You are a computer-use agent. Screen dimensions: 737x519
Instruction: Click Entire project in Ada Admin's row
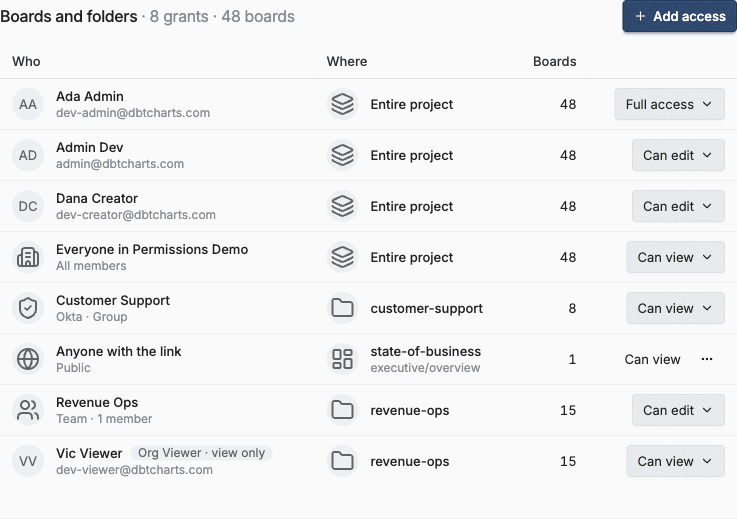(x=411, y=104)
